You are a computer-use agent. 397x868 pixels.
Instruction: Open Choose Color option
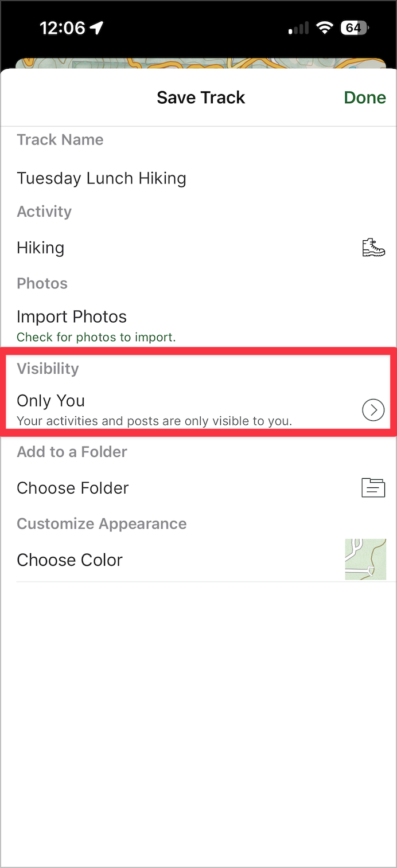click(198, 560)
